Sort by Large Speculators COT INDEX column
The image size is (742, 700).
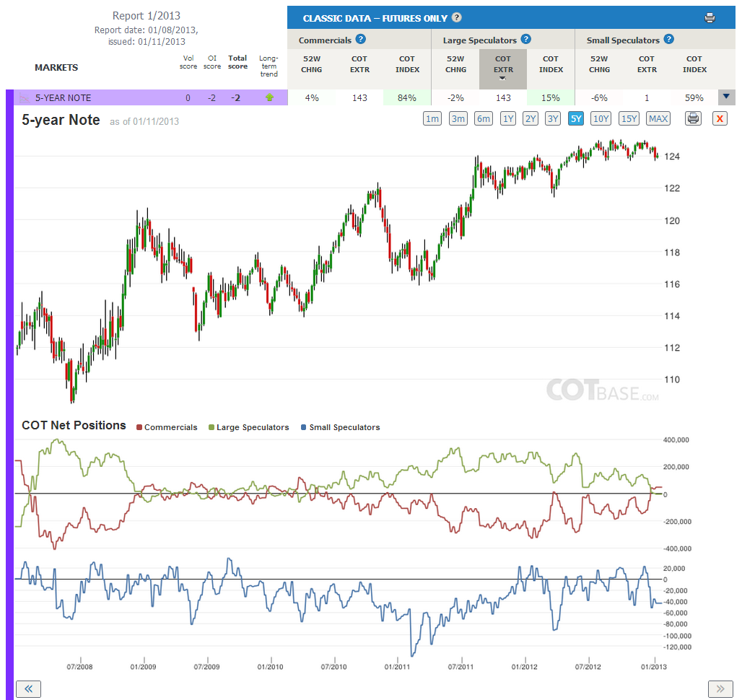coord(551,64)
